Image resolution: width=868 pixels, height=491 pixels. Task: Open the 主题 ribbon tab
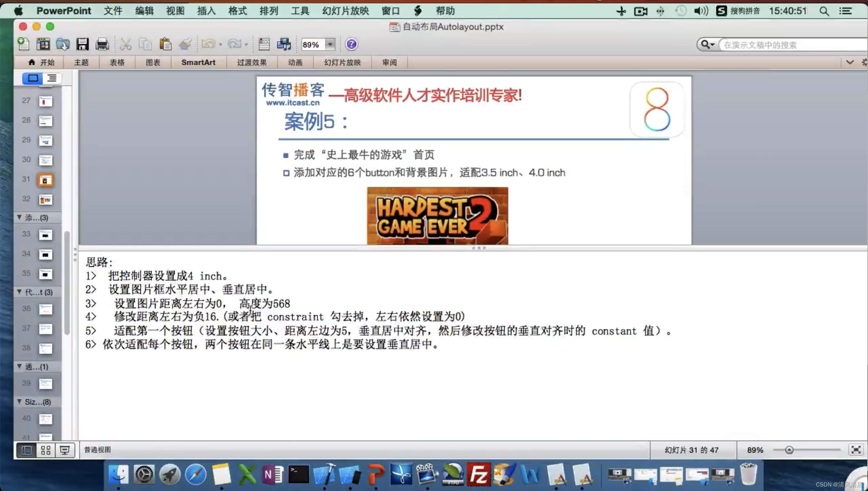81,62
